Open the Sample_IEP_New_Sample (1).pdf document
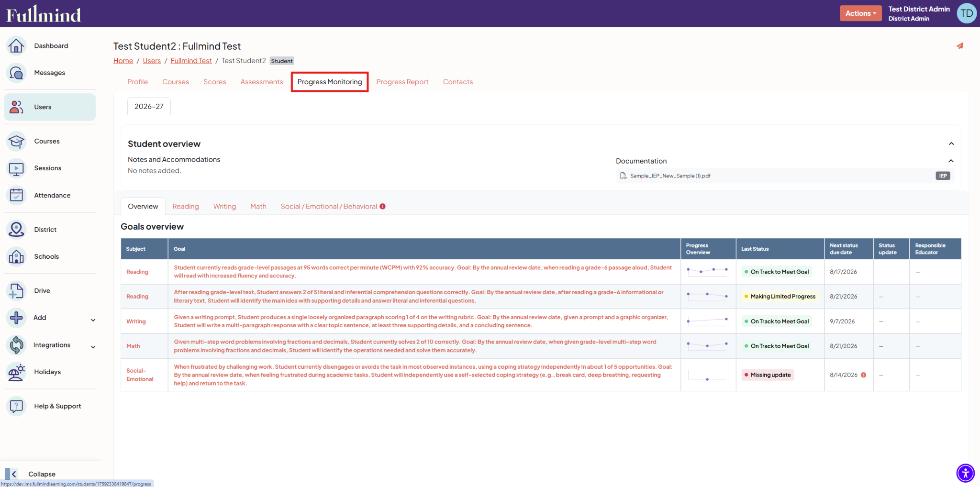Image resolution: width=980 pixels, height=487 pixels. (x=670, y=176)
